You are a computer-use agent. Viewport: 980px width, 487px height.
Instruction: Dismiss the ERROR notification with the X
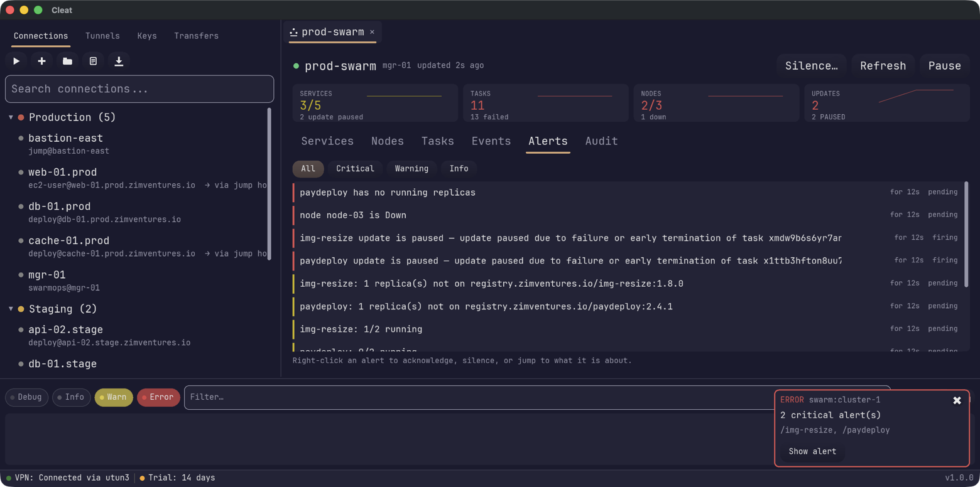pyautogui.click(x=957, y=400)
